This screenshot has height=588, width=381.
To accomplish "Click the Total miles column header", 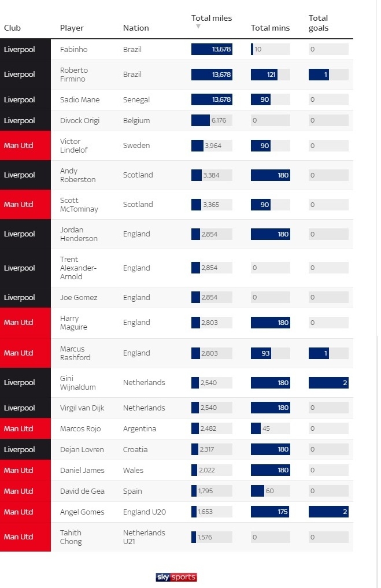I will [212, 19].
